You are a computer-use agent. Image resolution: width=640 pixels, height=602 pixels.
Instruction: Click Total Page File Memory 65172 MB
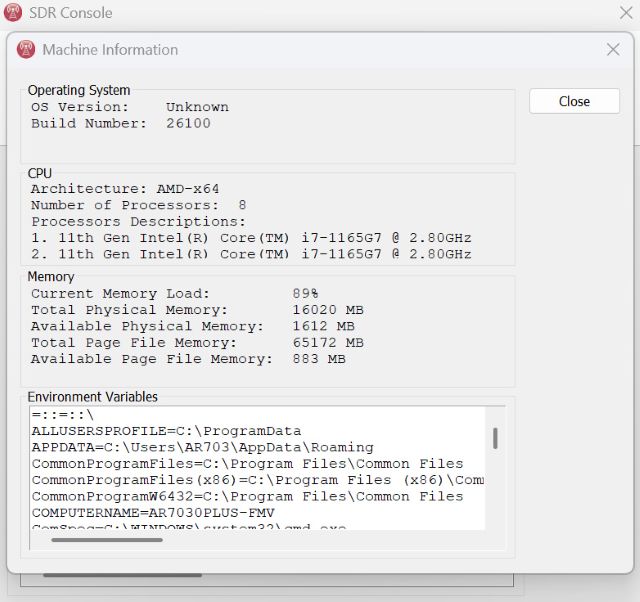(x=328, y=342)
